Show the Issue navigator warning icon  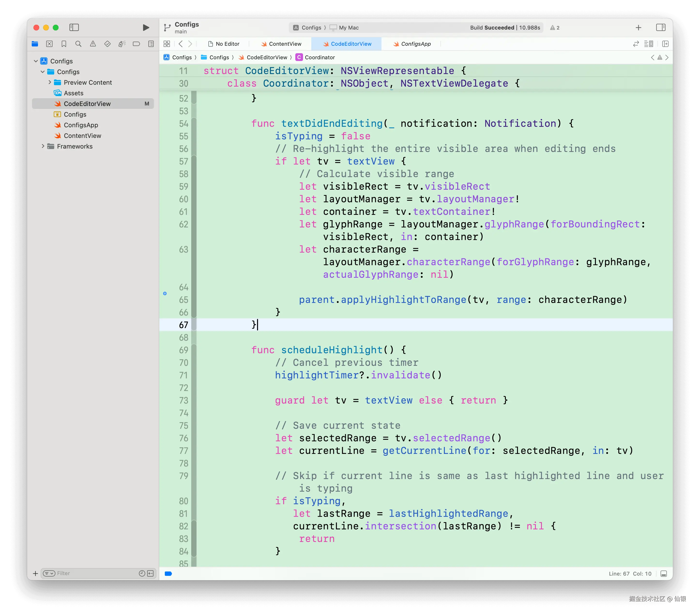click(x=93, y=44)
